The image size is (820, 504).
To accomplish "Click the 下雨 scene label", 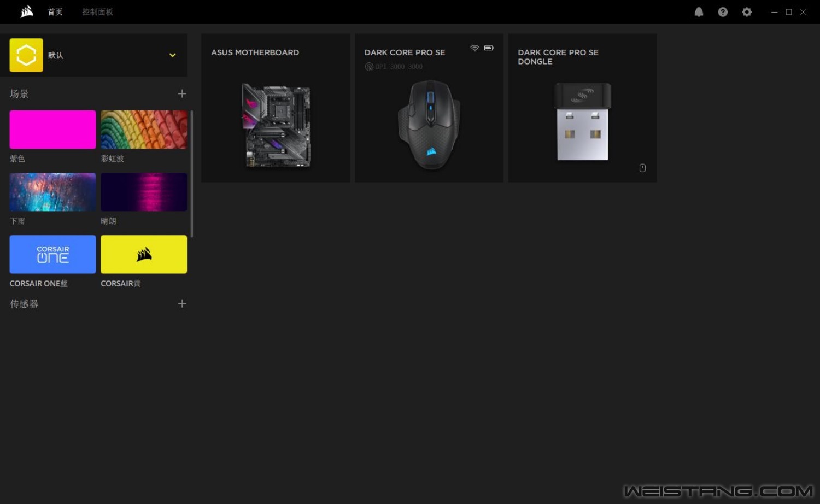I will pyautogui.click(x=17, y=221).
